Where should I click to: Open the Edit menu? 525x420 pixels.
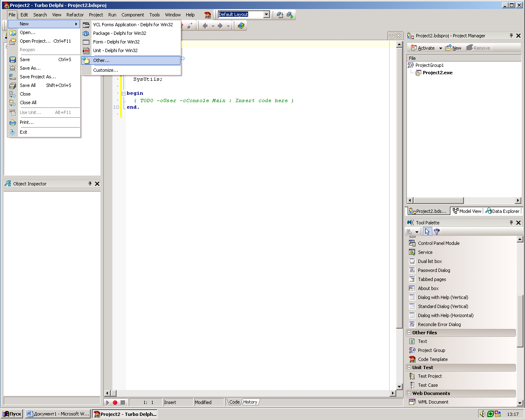click(25, 15)
